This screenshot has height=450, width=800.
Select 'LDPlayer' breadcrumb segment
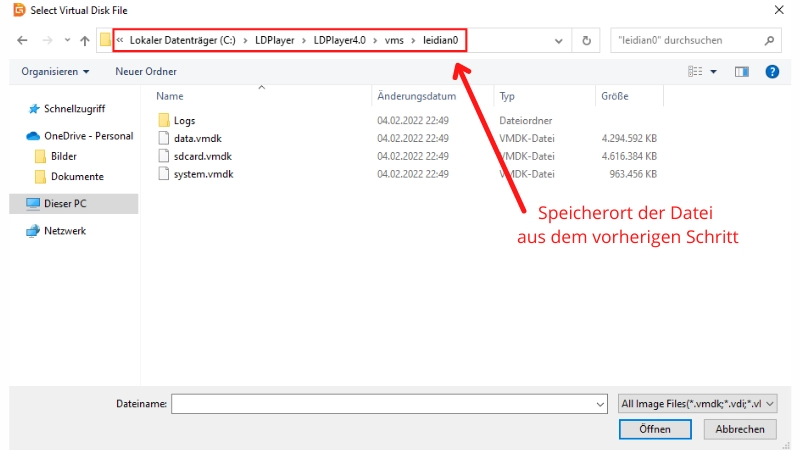pos(274,40)
